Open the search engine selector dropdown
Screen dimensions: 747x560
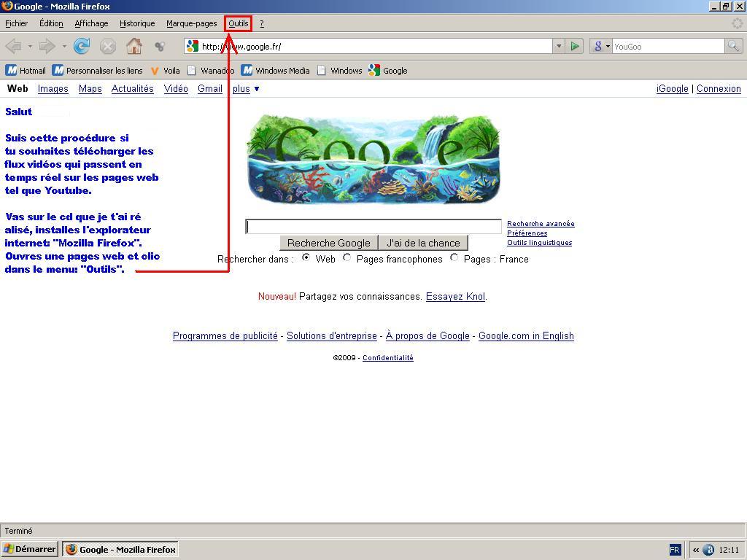tap(601, 47)
